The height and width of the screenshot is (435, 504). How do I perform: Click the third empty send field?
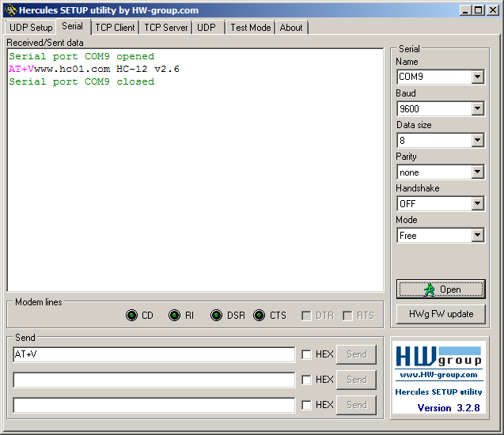tap(154, 405)
